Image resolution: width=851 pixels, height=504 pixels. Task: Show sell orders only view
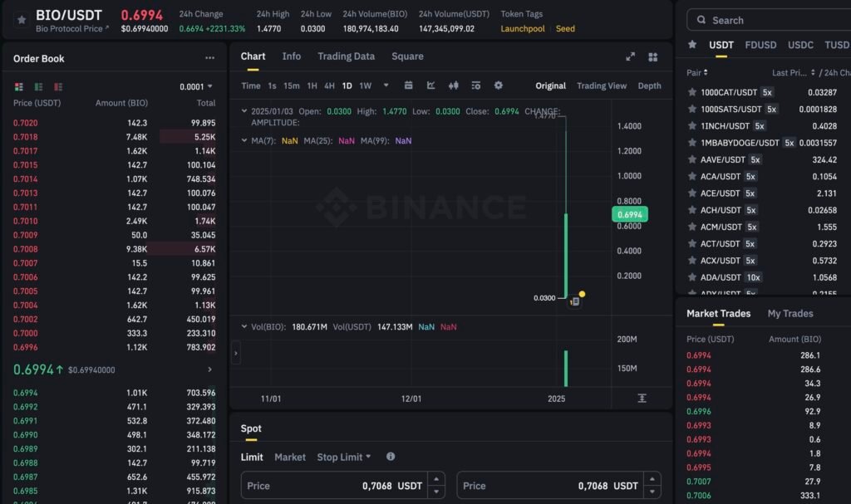click(x=58, y=87)
